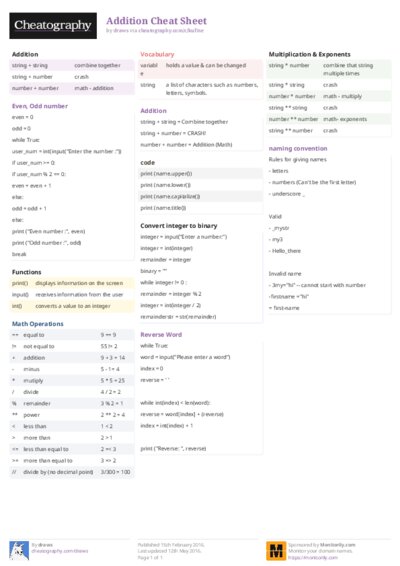The width and height of the screenshot is (400, 566).
Task: Click 'holds a value & can be changed'
Action: coord(206,65)
